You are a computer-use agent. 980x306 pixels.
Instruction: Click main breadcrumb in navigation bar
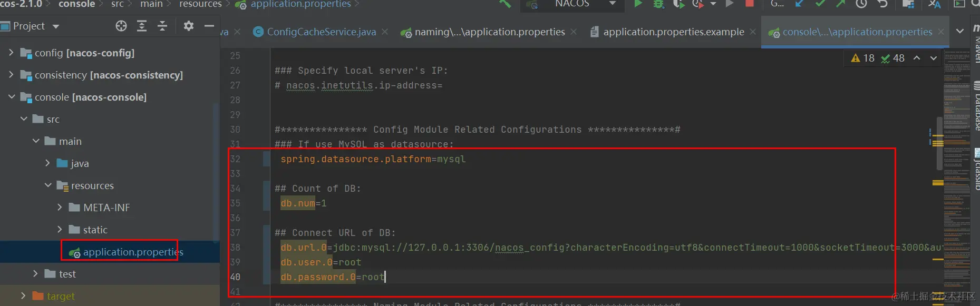click(x=151, y=4)
